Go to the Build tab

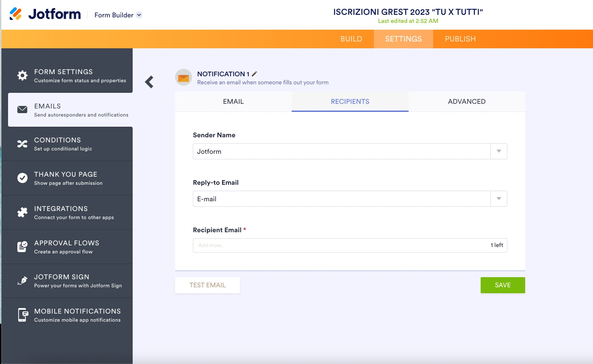(x=351, y=39)
